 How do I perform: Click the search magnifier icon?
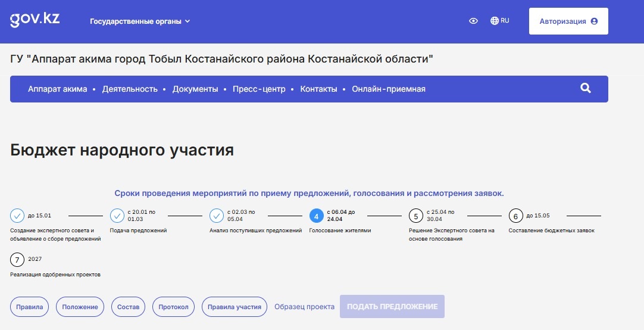tap(585, 89)
